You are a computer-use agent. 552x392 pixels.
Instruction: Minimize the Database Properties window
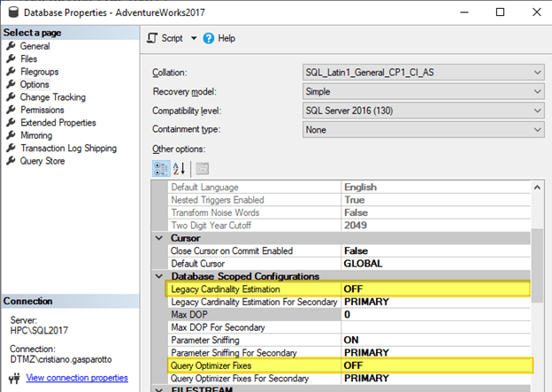click(x=464, y=12)
